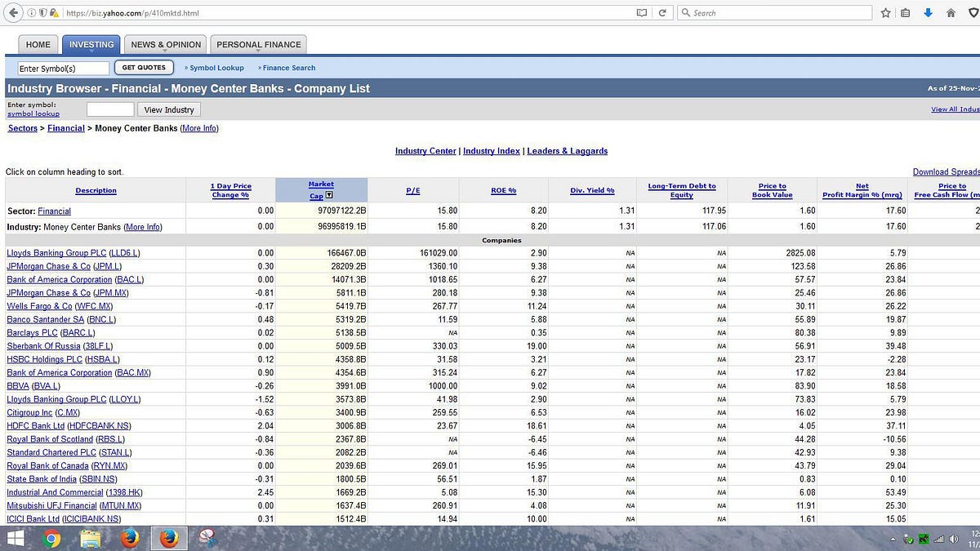The height and width of the screenshot is (551, 980).
Task: Open the HOME tab
Action: (x=38, y=45)
